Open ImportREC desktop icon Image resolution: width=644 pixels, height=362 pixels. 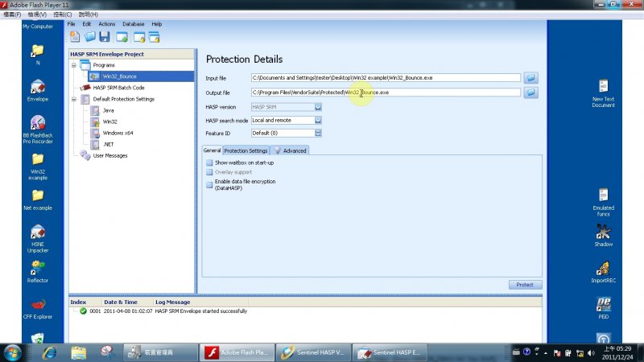(x=603, y=272)
